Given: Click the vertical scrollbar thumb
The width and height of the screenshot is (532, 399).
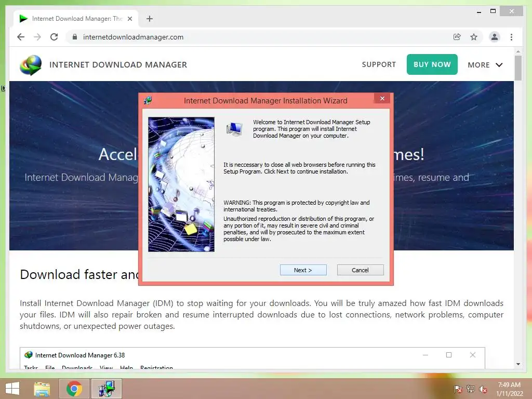Looking at the screenshot, I should tap(518, 68).
